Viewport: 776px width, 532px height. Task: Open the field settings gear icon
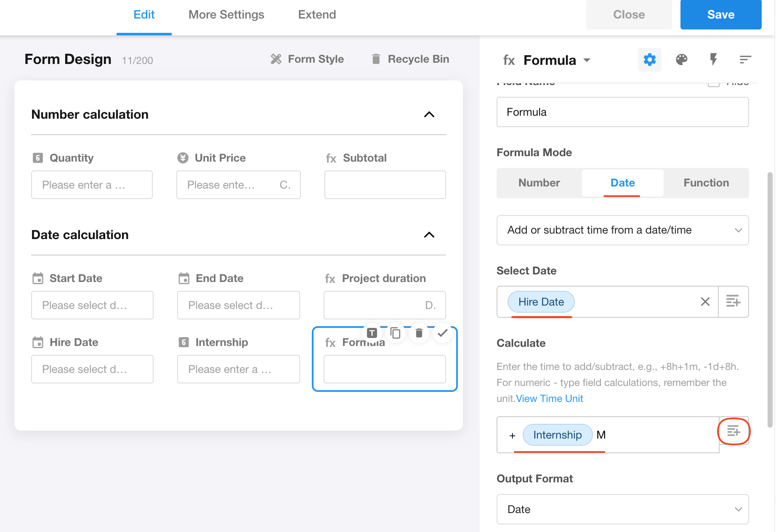649,60
